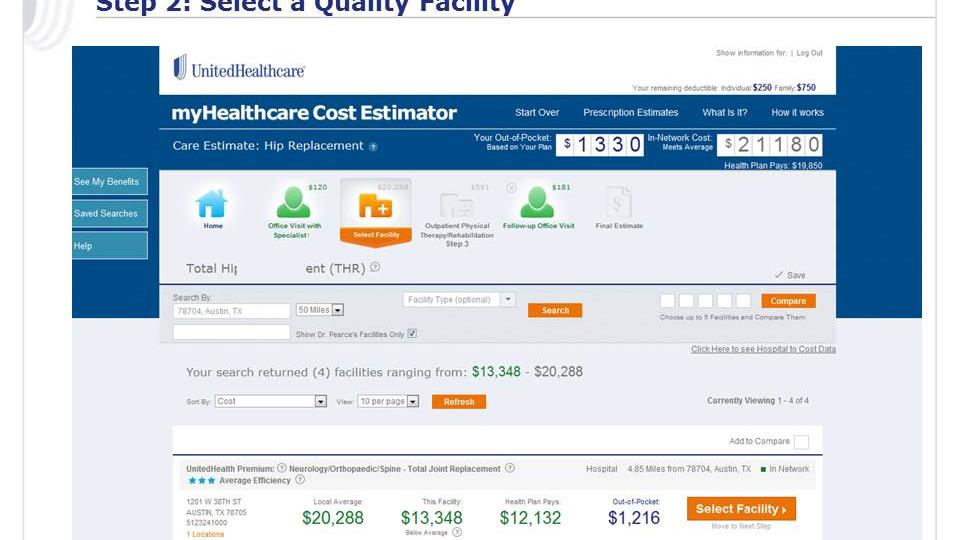This screenshot has height=540, width=960.
Task: Click the Currently Viewing 1 - 4 of 4 text
Action: click(758, 400)
